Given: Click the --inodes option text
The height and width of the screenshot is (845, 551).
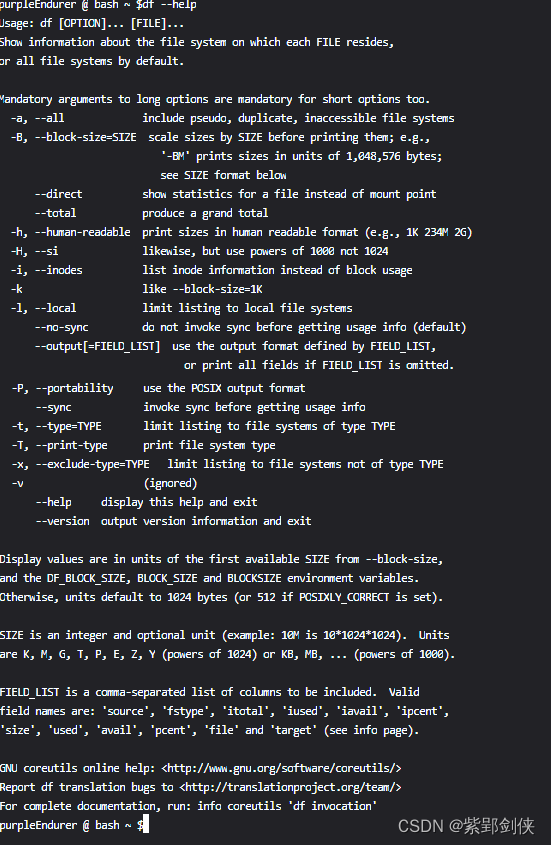Looking at the screenshot, I should (59, 270).
